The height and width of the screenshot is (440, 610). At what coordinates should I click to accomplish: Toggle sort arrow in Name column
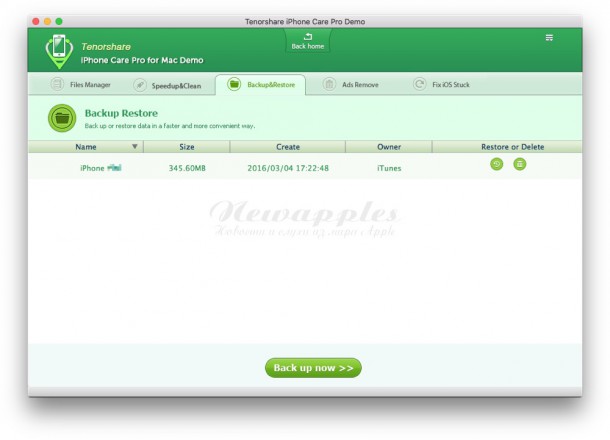(x=135, y=147)
